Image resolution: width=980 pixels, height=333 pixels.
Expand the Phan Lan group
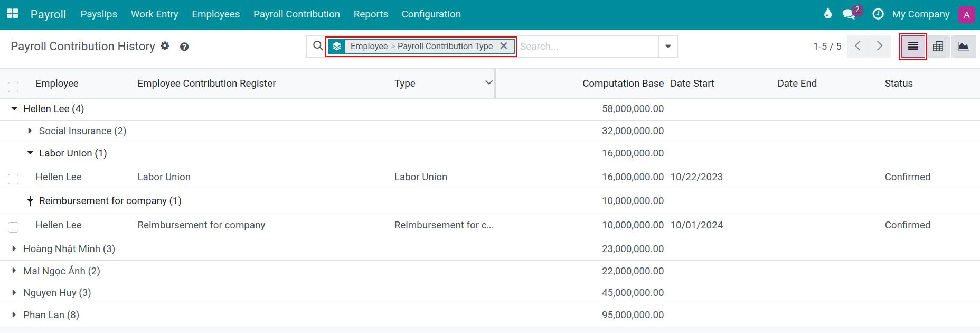14,314
